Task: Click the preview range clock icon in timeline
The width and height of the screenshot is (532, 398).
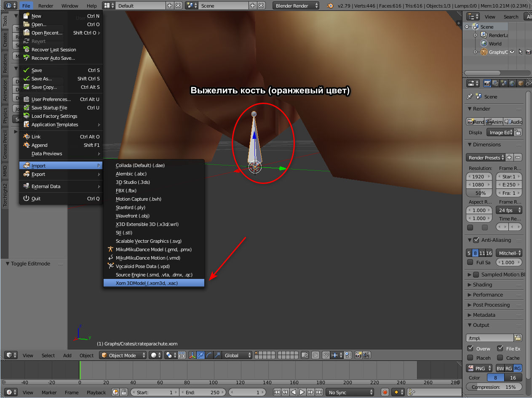Action: pos(115,392)
